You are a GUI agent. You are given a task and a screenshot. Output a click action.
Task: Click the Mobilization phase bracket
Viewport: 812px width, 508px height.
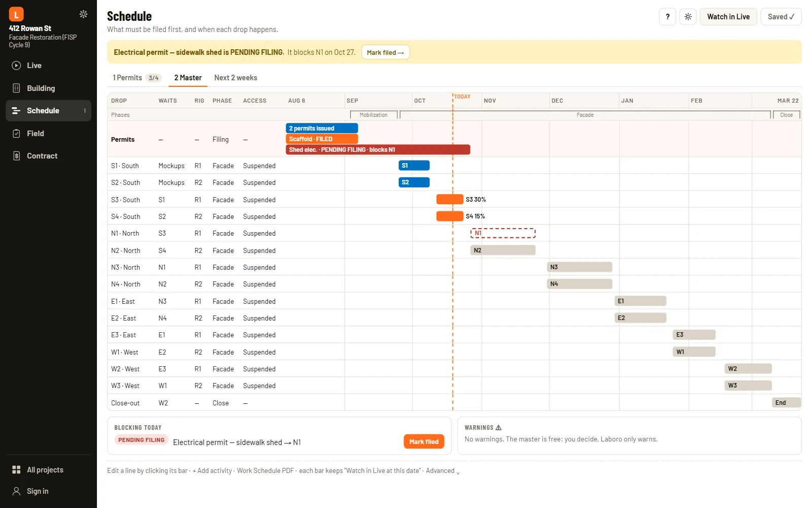pyautogui.click(x=374, y=115)
